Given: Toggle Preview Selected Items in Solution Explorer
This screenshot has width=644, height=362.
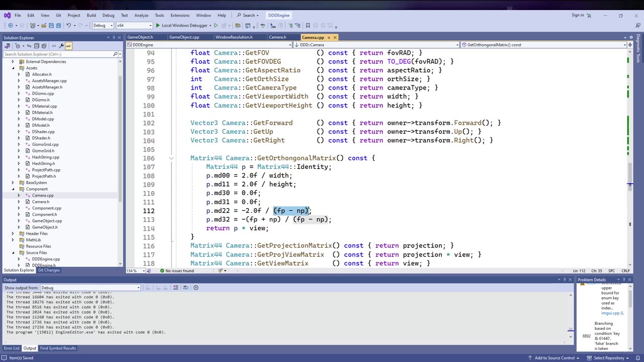Looking at the screenshot, I should click(x=68, y=46).
